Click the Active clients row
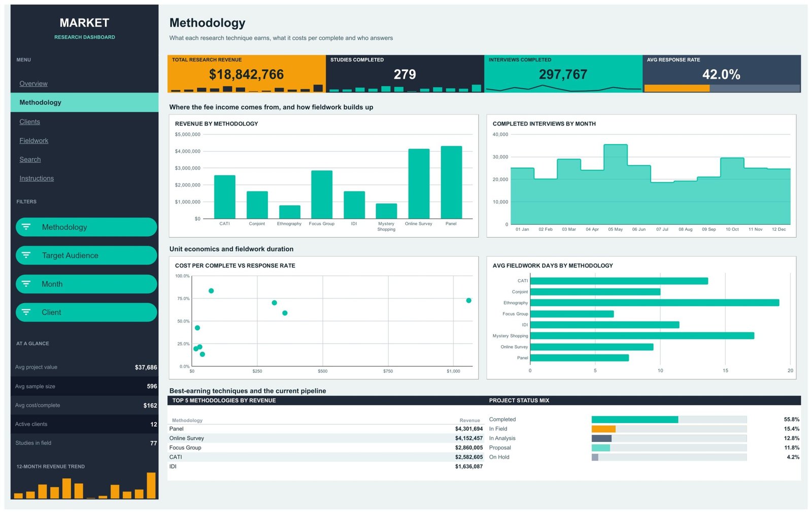 tap(84, 424)
